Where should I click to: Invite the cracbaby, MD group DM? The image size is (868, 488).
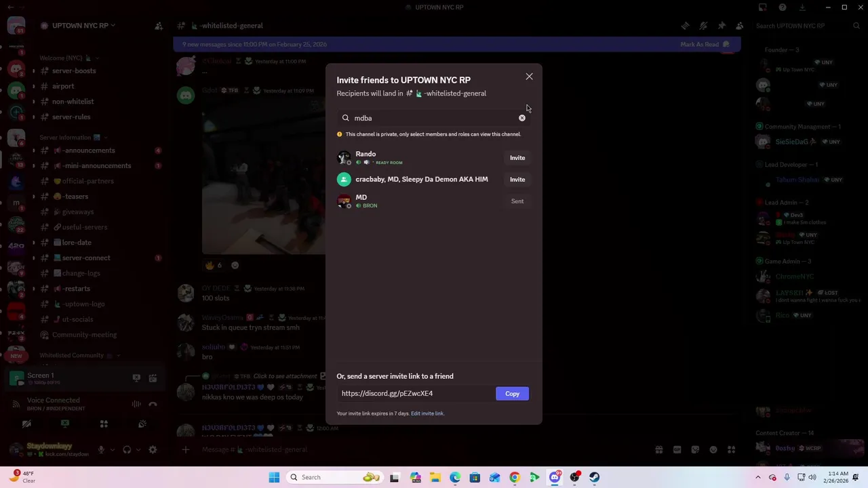tap(517, 180)
